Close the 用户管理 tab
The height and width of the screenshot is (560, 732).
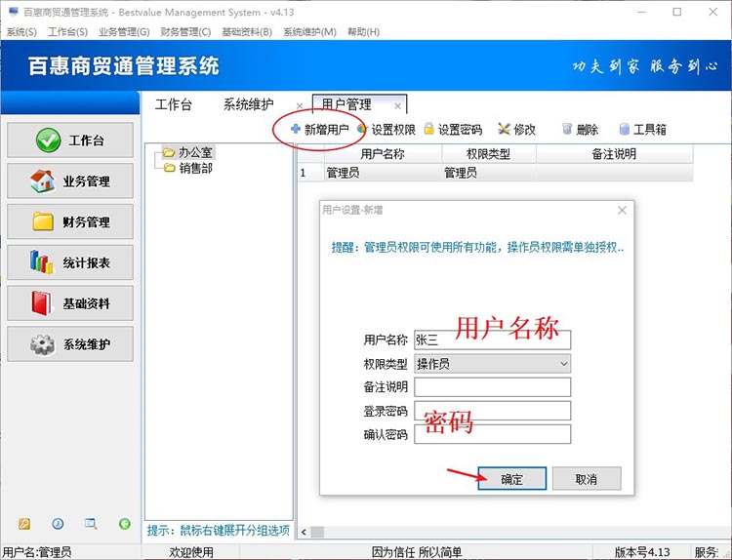[398, 106]
